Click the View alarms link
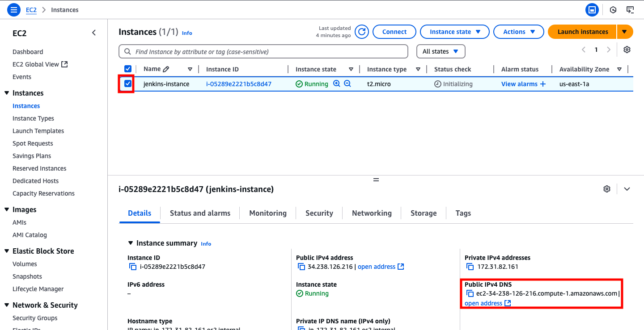This screenshot has height=330, width=644. tap(519, 84)
